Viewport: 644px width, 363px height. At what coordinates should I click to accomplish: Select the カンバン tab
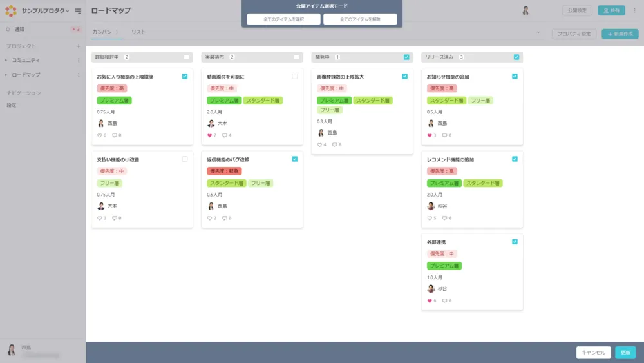[x=102, y=32]
